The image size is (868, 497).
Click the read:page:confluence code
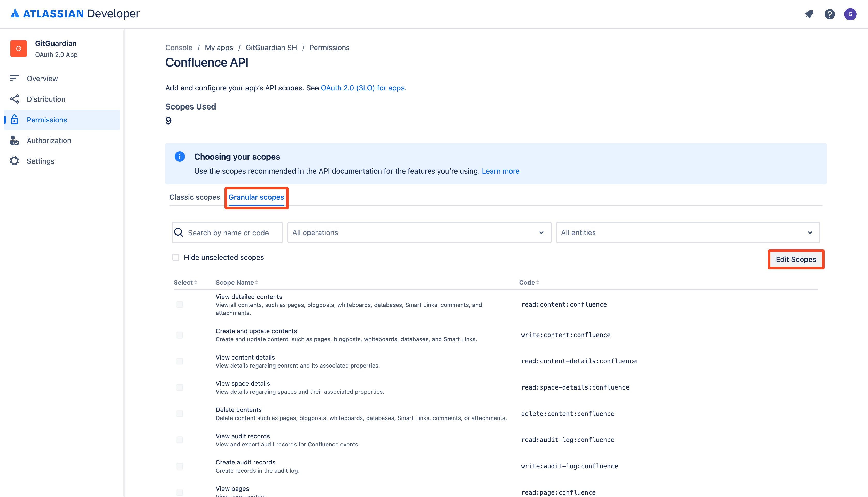coord(559,493)
